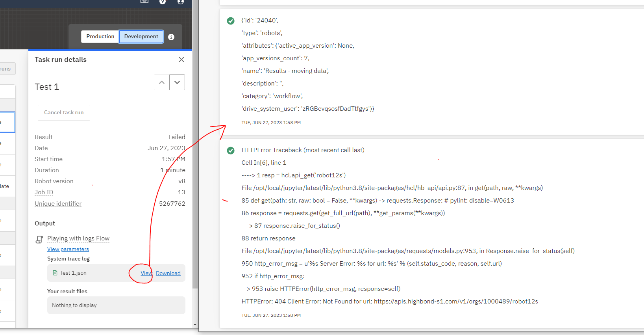Switch to Development mode

point(141,37)
